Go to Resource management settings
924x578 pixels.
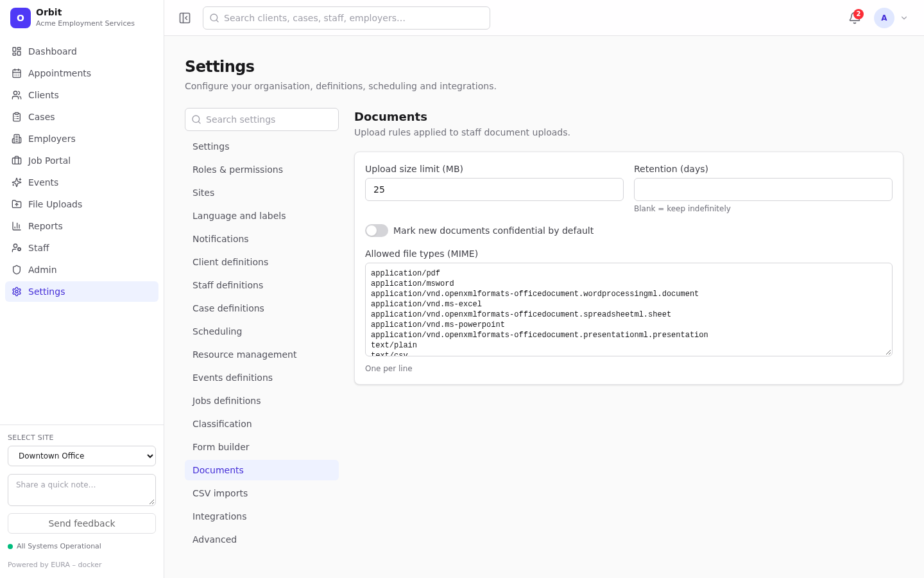coord(262,355)
